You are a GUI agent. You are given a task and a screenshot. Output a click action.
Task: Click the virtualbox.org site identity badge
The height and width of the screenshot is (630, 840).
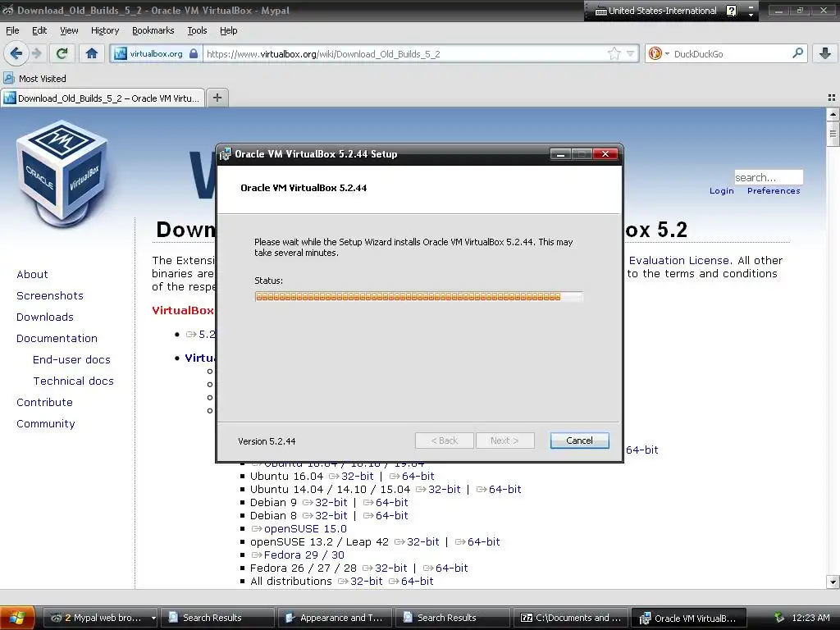point(156,53)
